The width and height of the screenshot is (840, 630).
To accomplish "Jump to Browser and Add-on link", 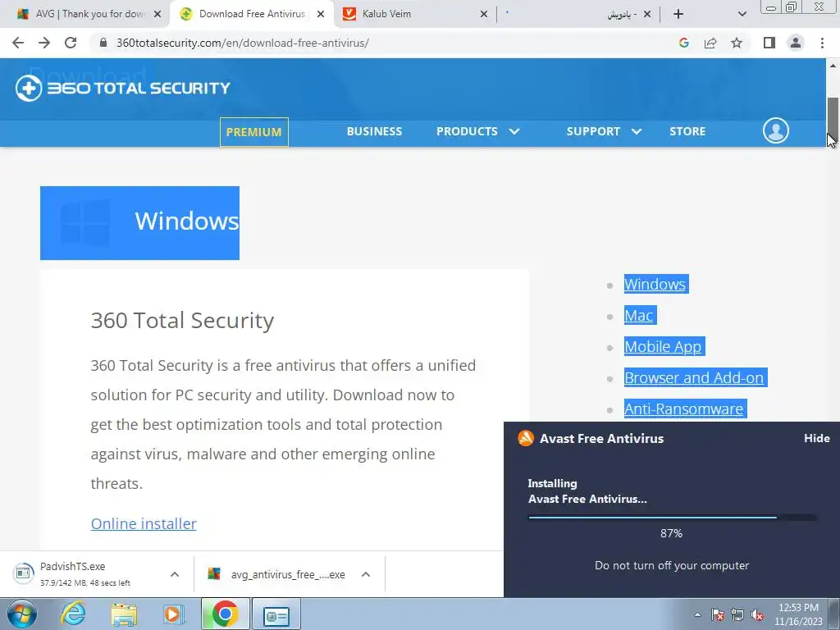I will click(x=694, y=377).
